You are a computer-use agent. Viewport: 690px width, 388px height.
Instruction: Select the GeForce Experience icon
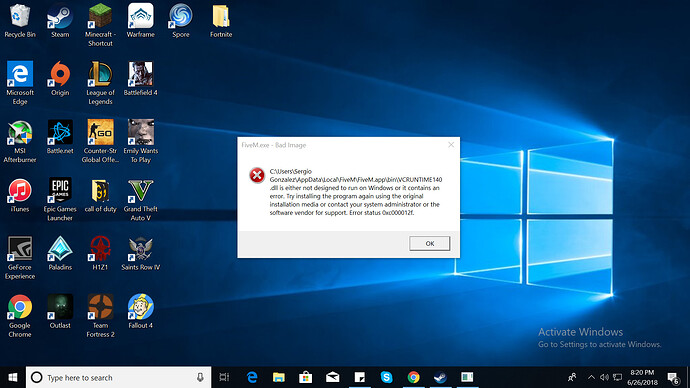pos(20,258)
